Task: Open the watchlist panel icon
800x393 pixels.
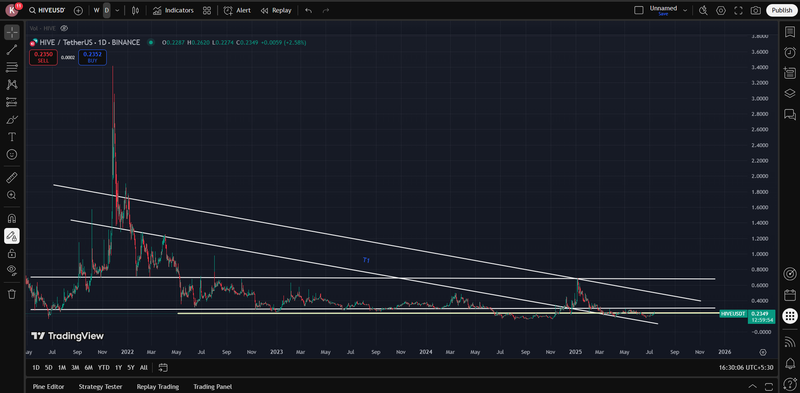Action: click(x=790, y=32)
